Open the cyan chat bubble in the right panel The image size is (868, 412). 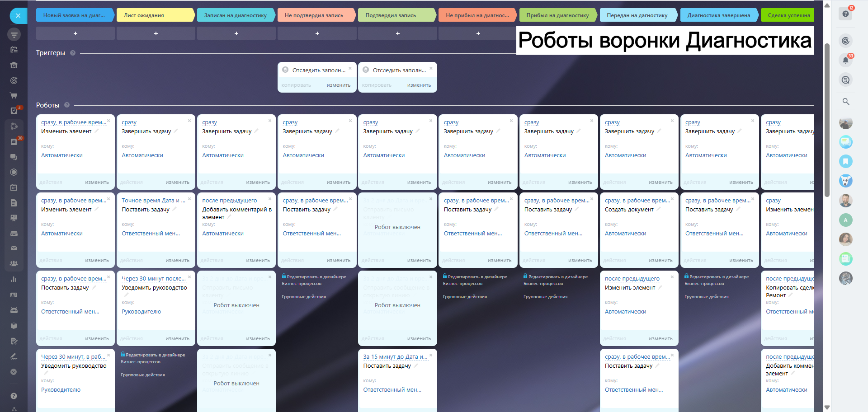846,142
